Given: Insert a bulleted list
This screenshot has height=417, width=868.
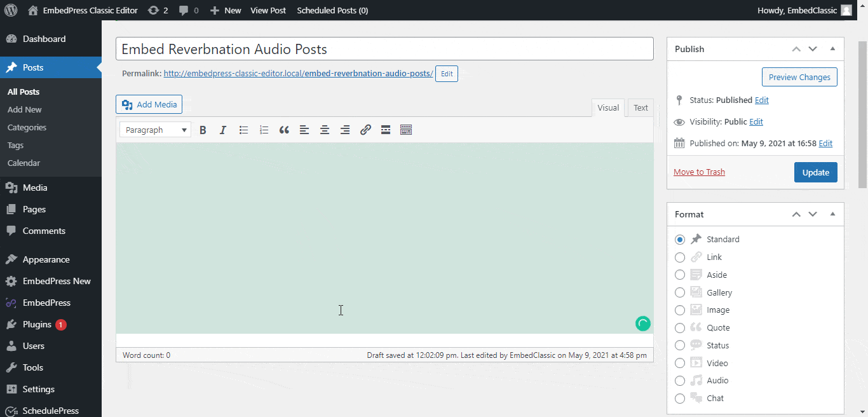Looking at the screenshot, I should click(x=243, y=130).
